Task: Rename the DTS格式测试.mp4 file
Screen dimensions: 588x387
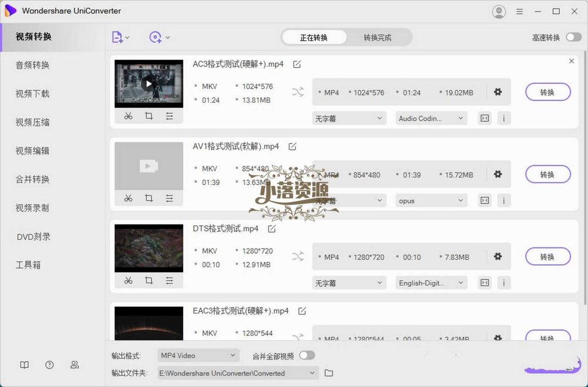Action: pyautogui.click(x=272, y=229)
